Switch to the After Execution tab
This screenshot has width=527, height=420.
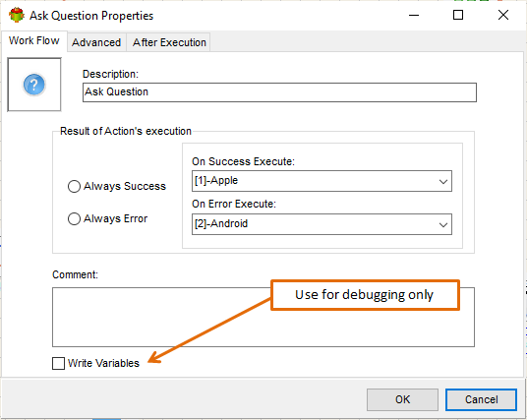(x=169, y=42)
